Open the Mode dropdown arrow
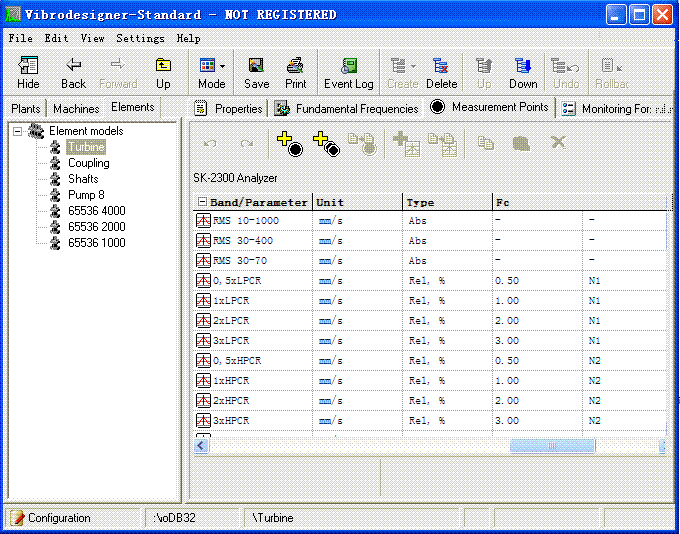Image resolution: width=680 pixels, height=534 pixels. pyautogui.click(x=222, y=66)
